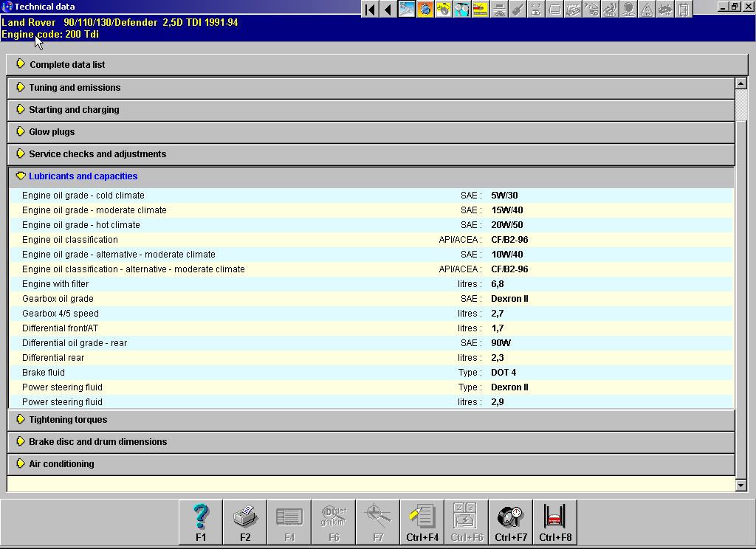
Task: Click the greyed F7 magnifier icon
Action: point(378,522)
